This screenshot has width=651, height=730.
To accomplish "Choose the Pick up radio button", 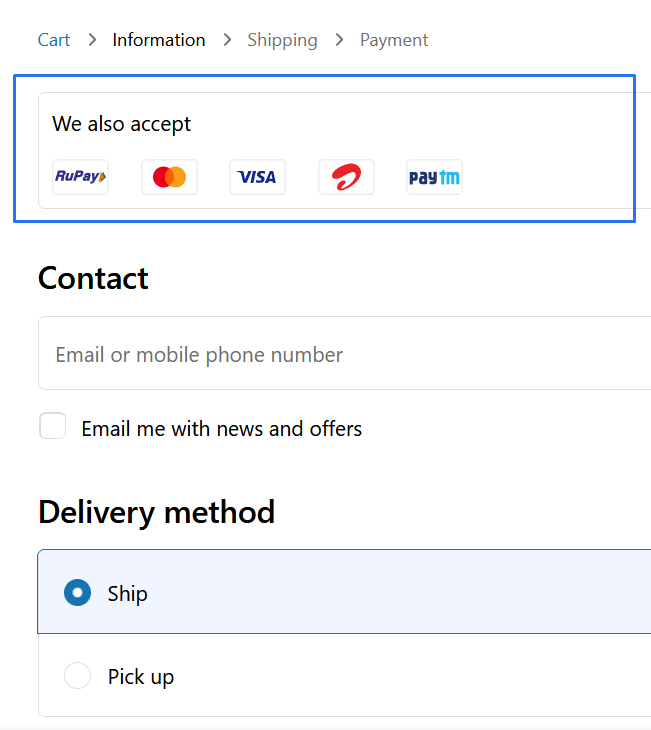I will click(x=77, y=676).
